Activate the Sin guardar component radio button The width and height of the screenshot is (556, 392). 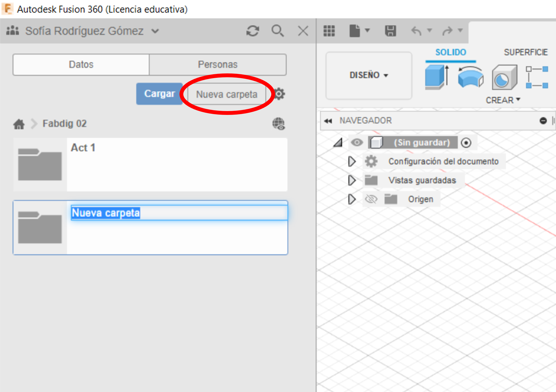click(x=466, y=143)
